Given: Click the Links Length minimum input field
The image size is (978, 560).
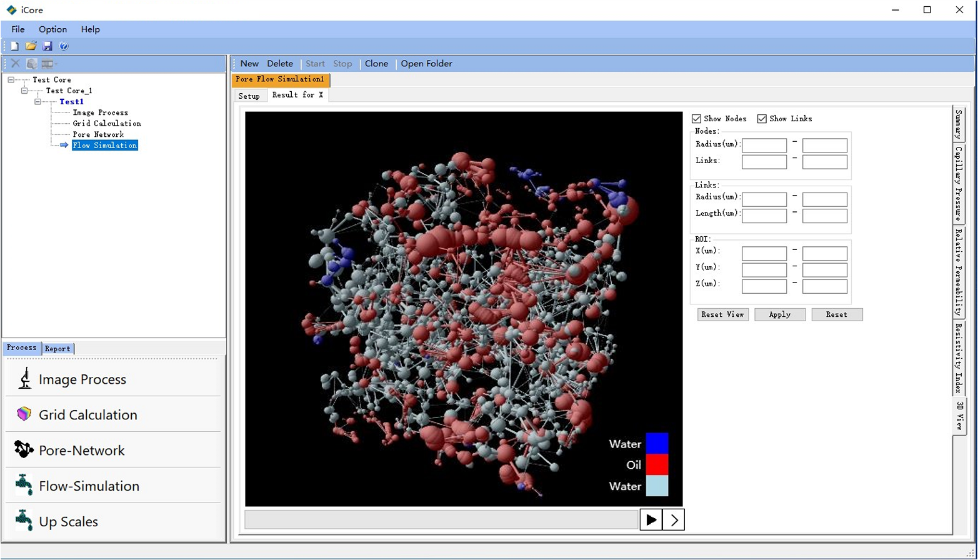Looking at the screenshot, I should 764,216.
